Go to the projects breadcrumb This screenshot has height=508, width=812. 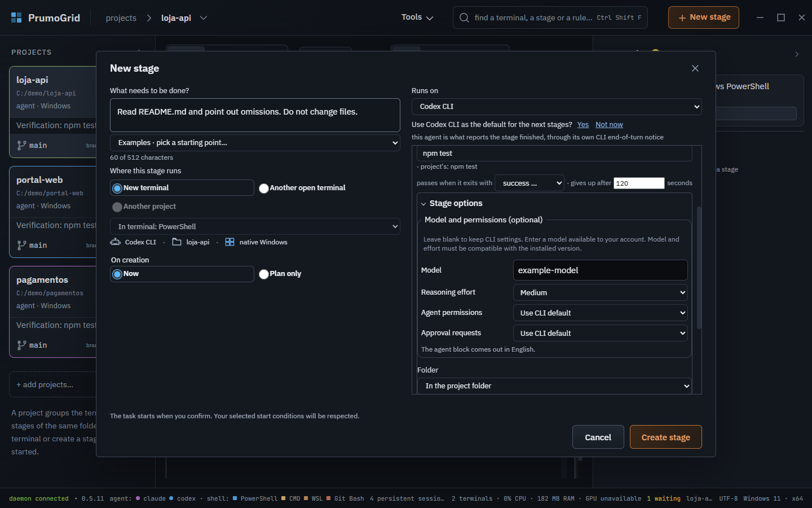(121, 18)
